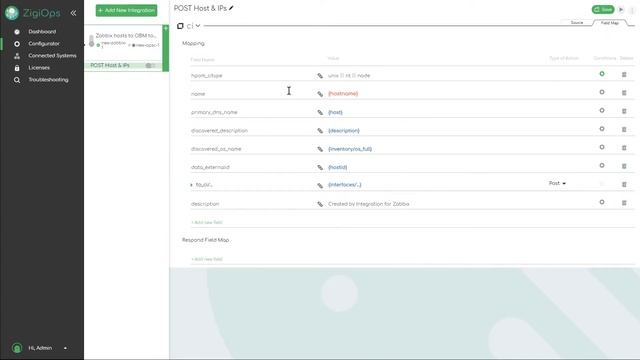Open conditions for name row

coord(602,92)
